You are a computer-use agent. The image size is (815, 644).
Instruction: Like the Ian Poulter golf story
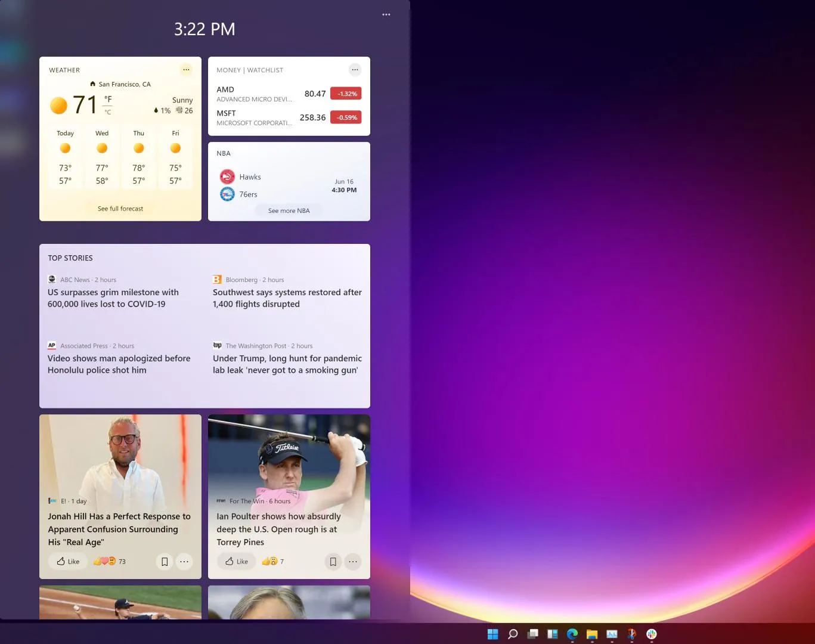237,561
